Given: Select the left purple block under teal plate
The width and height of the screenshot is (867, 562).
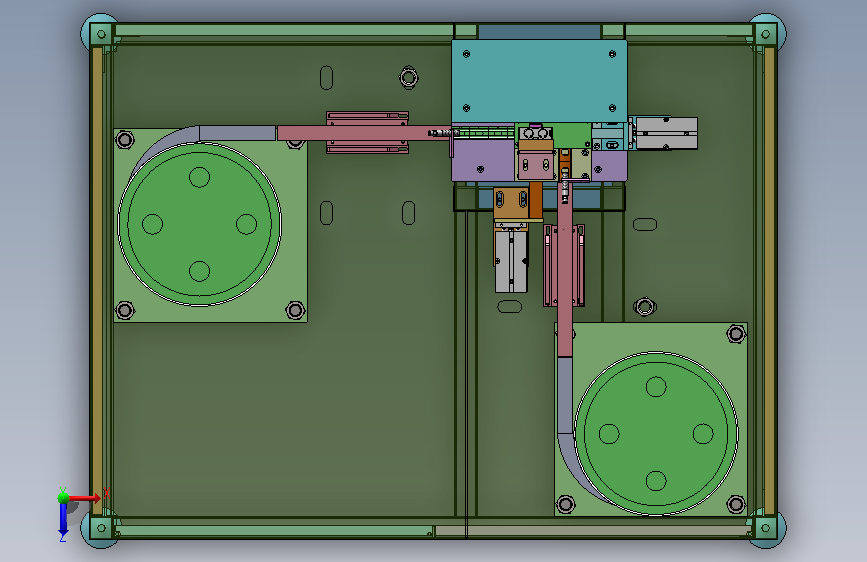Looking at the screenshot, I should point(483,160).
